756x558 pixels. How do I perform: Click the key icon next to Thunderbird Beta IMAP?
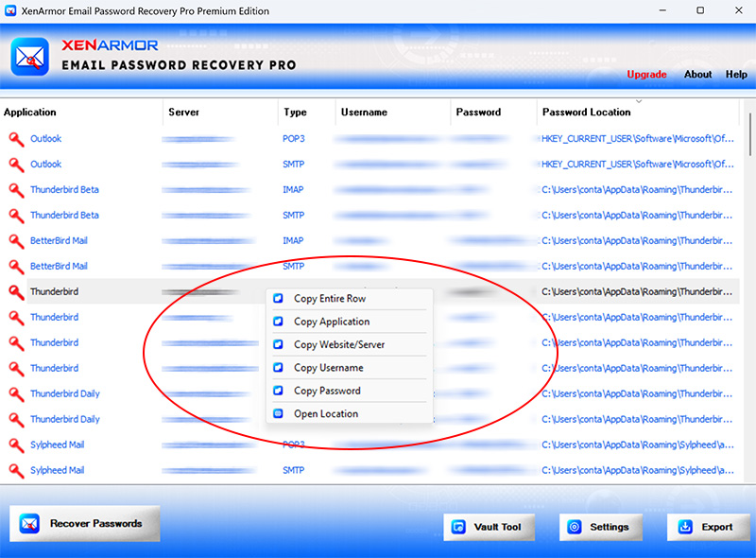16,190
